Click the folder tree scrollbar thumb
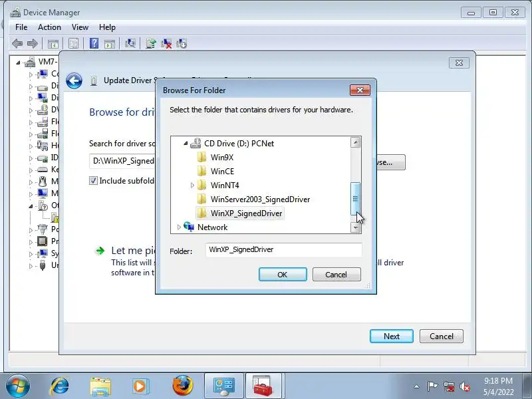532x399 pixels. tap(355, 199)
